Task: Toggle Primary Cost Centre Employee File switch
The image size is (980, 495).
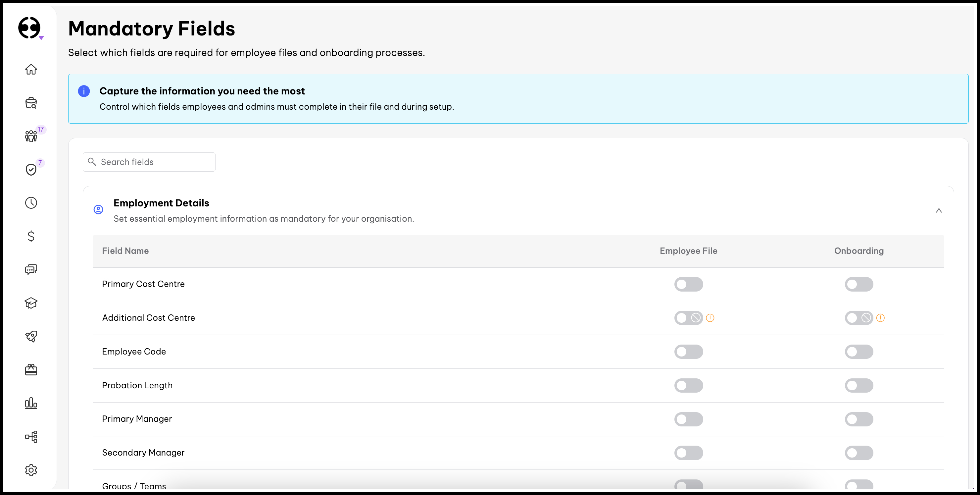Action: pos(688,284)
